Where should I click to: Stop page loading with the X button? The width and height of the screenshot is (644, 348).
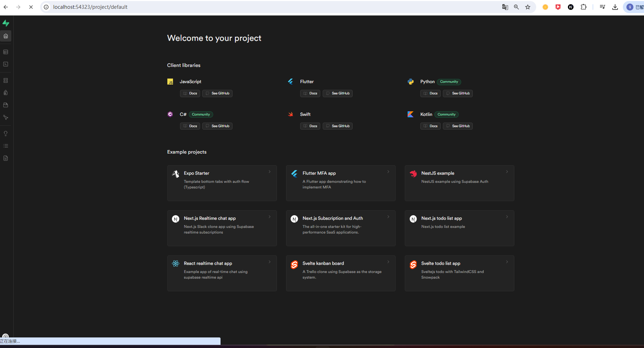point(31,7)
